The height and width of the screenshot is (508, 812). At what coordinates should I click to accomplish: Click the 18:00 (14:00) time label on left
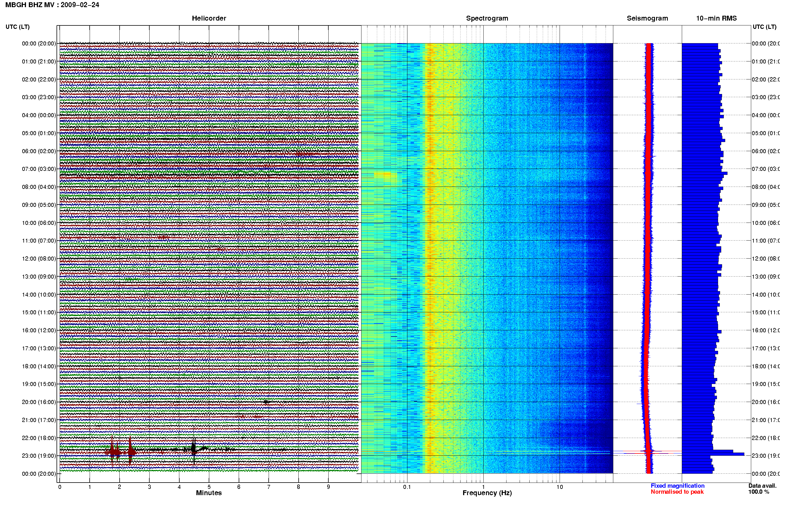pyautogui.click(x=39, y=366)
